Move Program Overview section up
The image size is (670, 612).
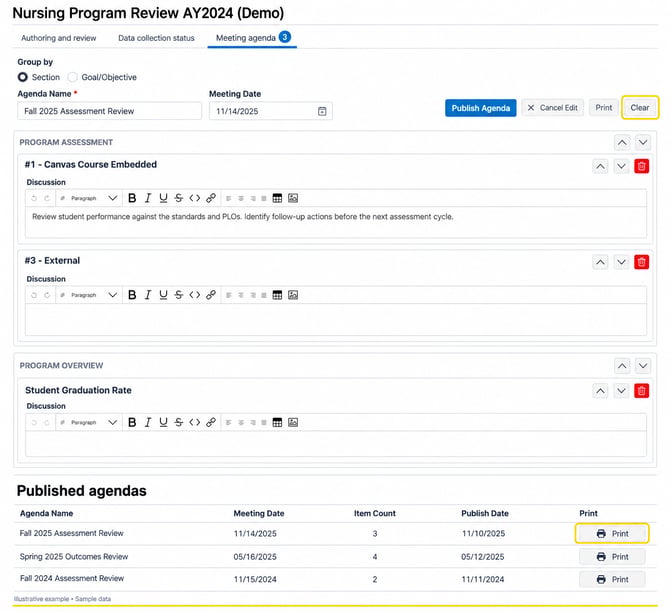tap(622, 366)
